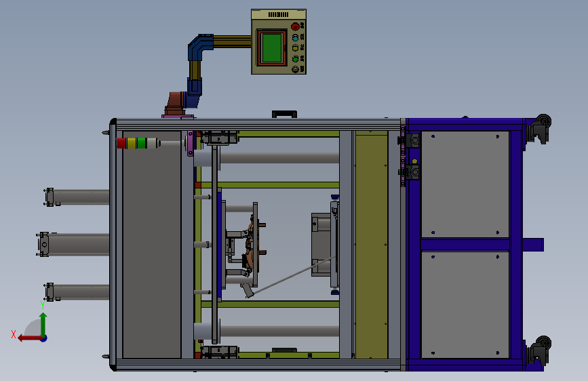Image resolution: width=588 pixels, height=381 pixels.
Task: Click the red X axis arrow of the triad
Action: pyautogui.click(x=29, y=338)
